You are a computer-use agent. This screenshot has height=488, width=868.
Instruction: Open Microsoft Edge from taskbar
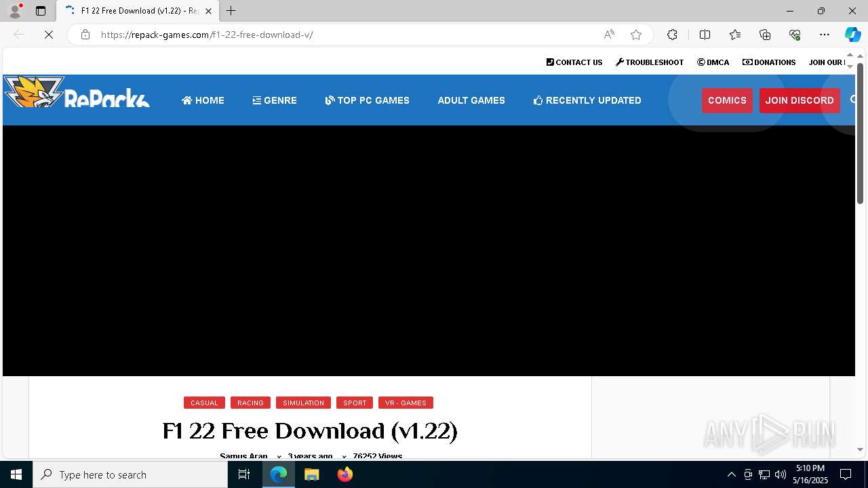(x=279, y=474)
